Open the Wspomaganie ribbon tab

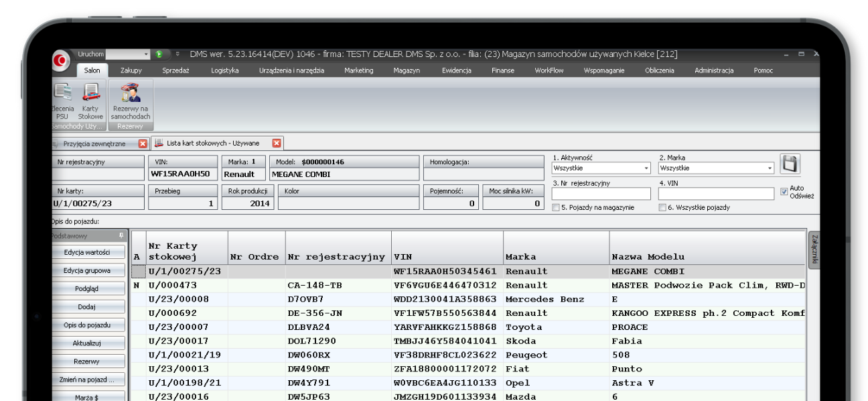click(604, 70)
